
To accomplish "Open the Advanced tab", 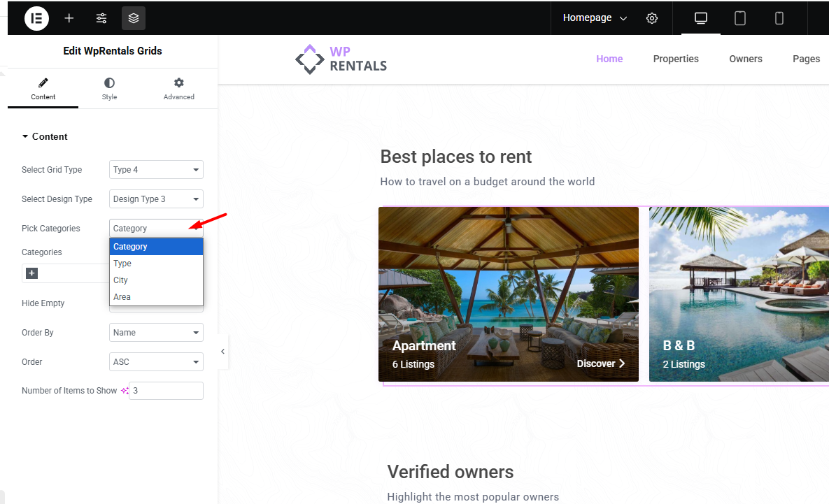I will click(178, 89).
